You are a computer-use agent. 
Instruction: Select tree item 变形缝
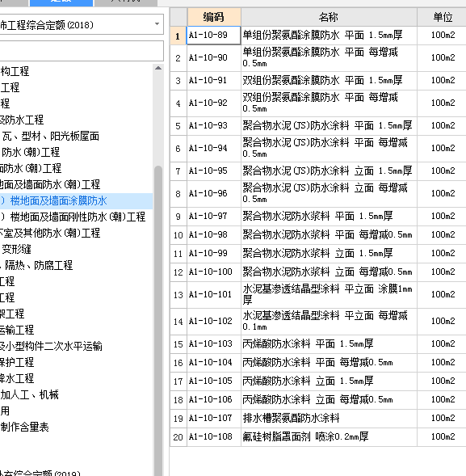[16, 249]
